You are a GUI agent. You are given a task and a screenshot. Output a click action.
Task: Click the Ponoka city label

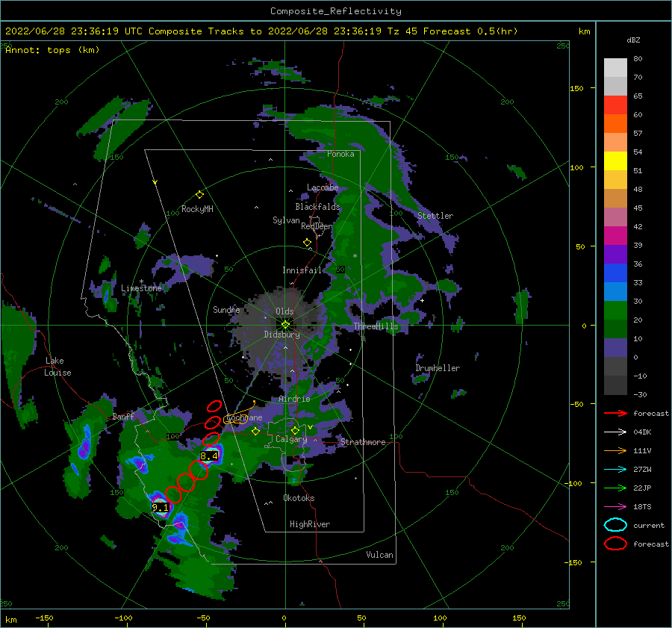pyautogui.click(x=340, y=154)
